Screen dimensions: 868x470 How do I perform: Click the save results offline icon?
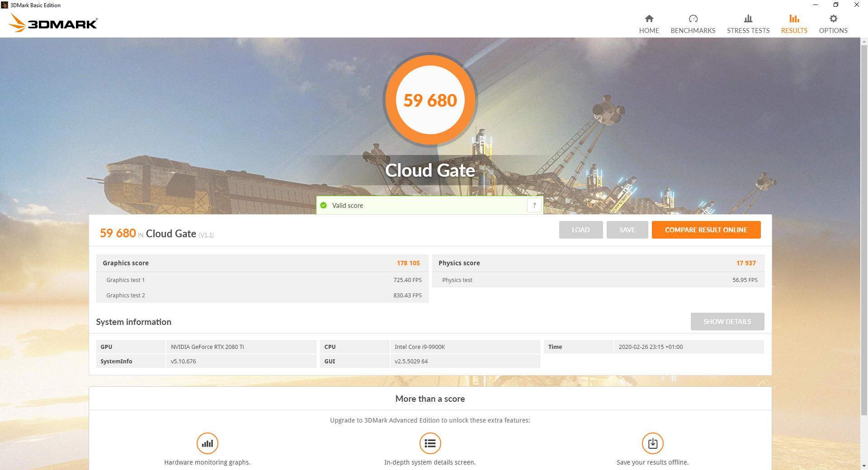tap(653, 443)
